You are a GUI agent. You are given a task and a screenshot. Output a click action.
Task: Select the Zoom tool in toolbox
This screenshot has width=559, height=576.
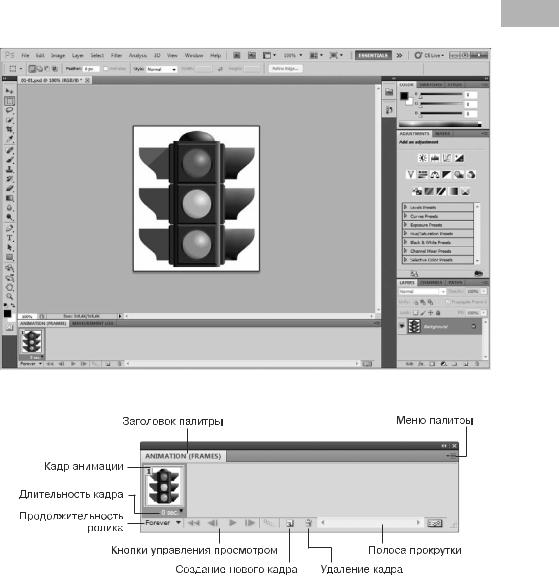[9, 296]
